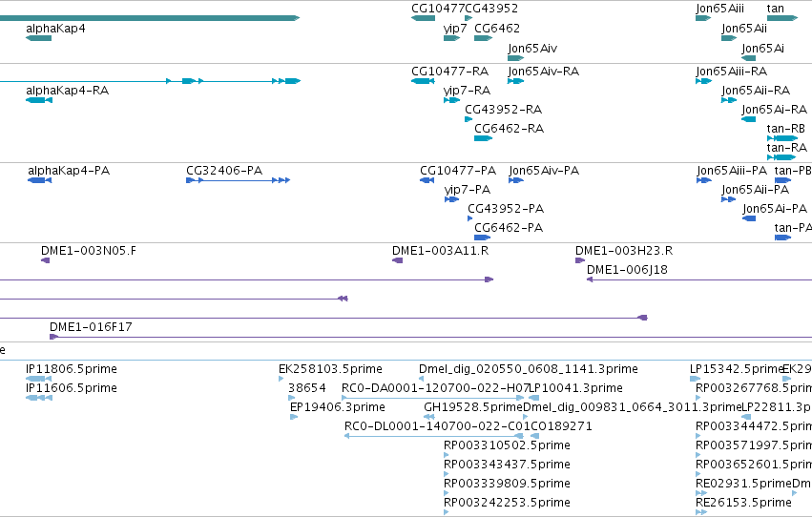This screenshot has height=517, width=812.
Task: Select the CG10477-PA protein label
Action: point(458,171)
